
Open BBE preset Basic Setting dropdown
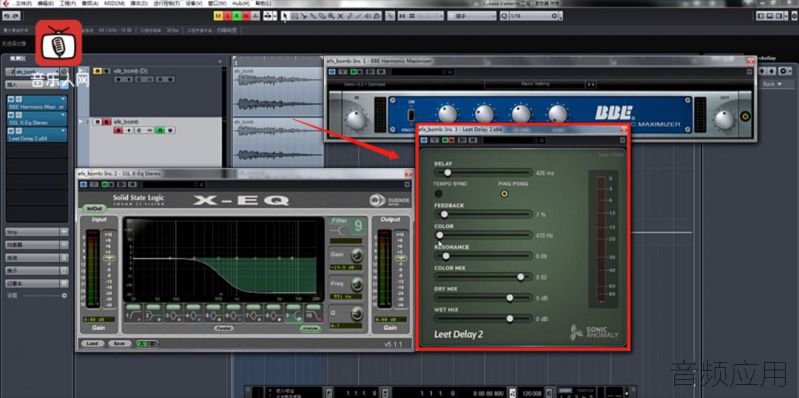tap(535, 84)
